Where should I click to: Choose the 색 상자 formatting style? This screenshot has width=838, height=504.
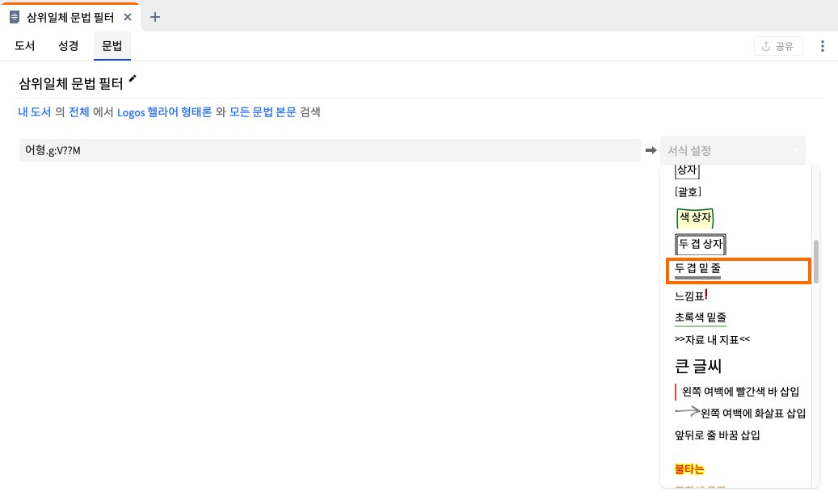coord(695,218)
